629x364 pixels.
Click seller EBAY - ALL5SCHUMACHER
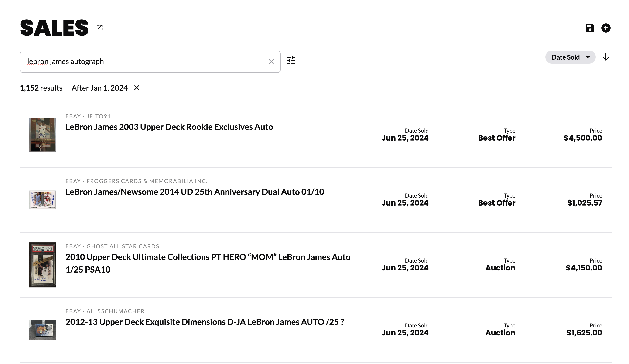[105, 311]
